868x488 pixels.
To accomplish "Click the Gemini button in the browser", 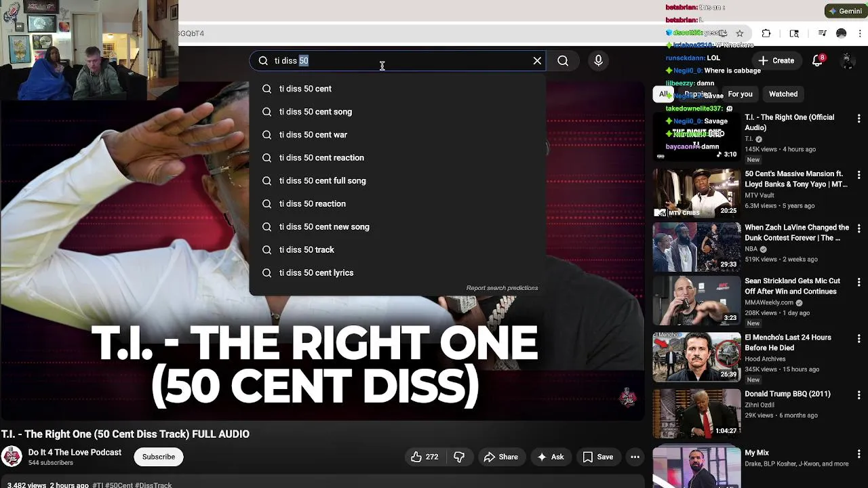I will 846,11.
